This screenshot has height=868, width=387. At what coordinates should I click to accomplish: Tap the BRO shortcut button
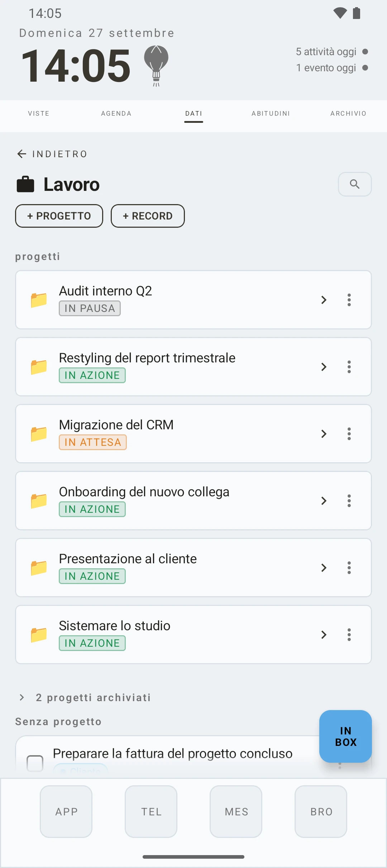tap(321, 811)
